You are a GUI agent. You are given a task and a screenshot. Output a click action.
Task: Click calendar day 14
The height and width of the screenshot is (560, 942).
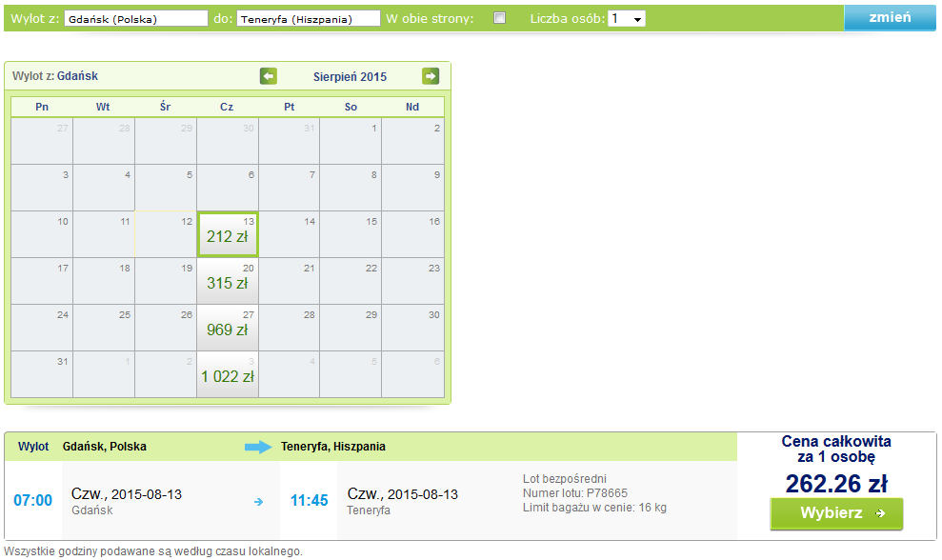(x=289, y=234)
